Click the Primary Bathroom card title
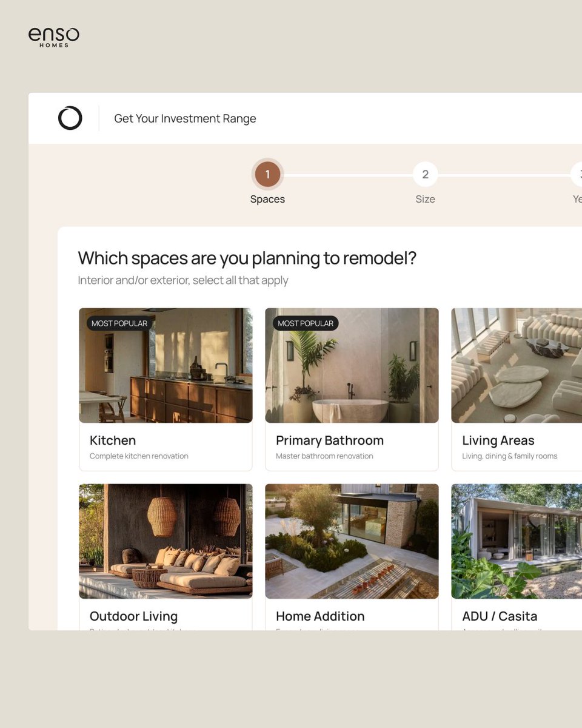This screenshot has height=728, width=582. (x=330, y=440)
